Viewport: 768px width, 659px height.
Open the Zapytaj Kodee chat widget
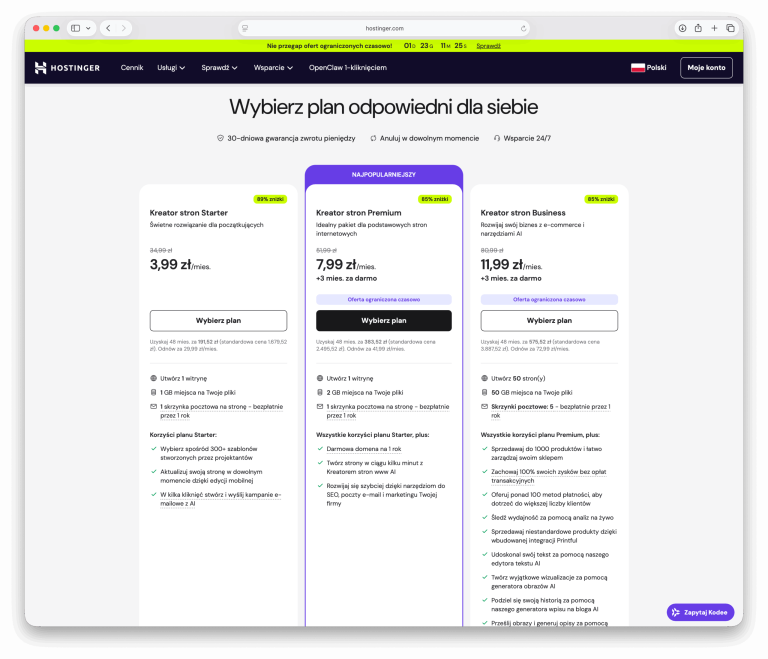pos(700,612)
